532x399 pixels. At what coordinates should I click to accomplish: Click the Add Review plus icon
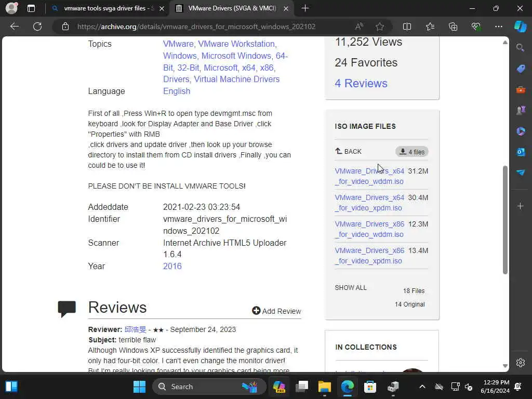[x=256, y=311]
